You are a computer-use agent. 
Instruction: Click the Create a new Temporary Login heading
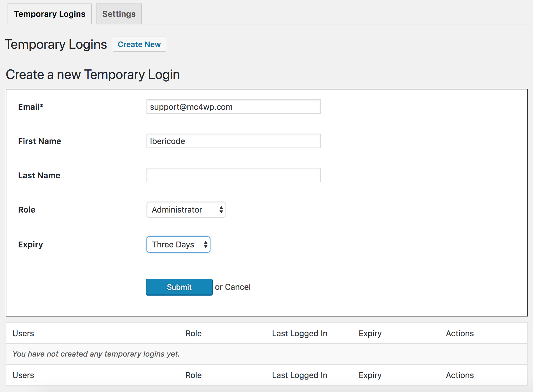93,75
